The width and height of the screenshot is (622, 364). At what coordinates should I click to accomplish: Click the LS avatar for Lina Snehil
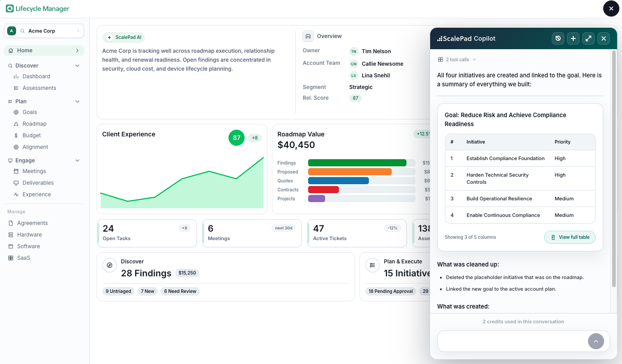[x=354, y=76]
